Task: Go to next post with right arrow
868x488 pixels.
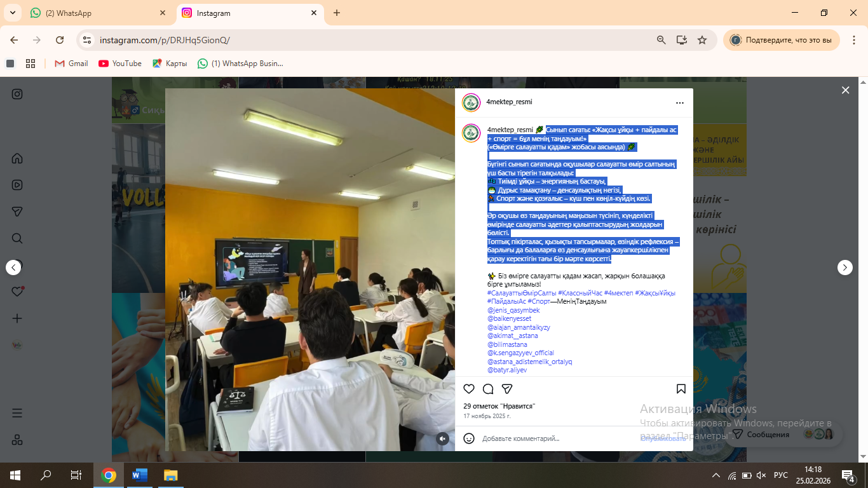Action: 844,268
